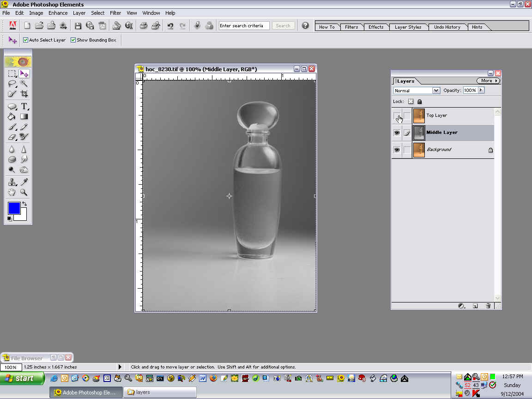Click the Search button

(x=283, y=26)
